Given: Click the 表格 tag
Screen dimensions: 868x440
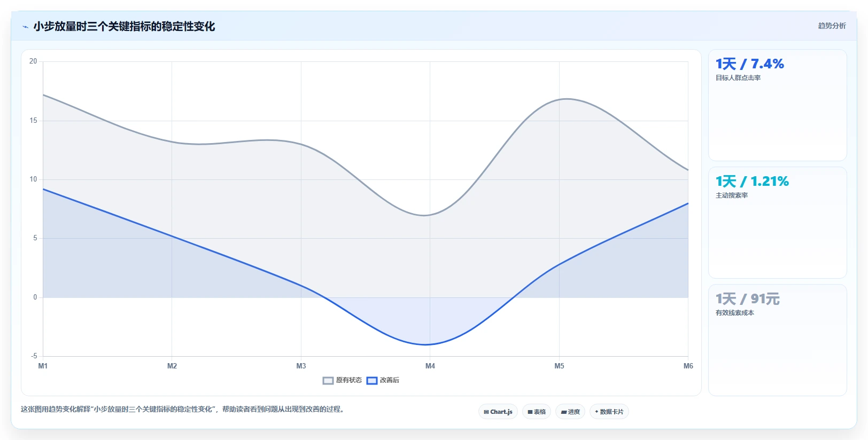Looking at the screenshot, I should [537, 412].
